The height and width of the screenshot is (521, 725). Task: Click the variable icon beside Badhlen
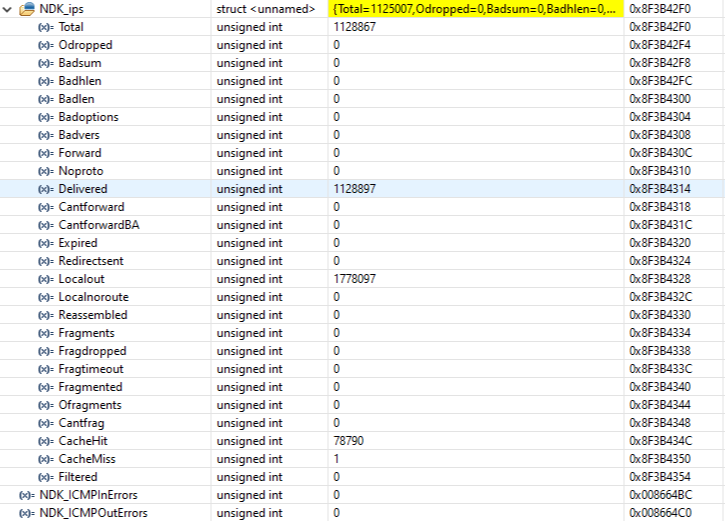click(x=46, y=81)
